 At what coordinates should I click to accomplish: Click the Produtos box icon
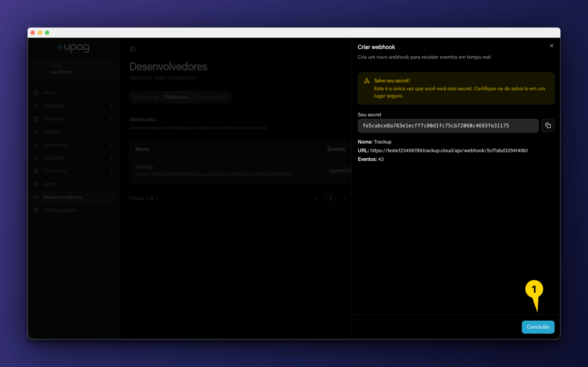(x=36, y=119)
